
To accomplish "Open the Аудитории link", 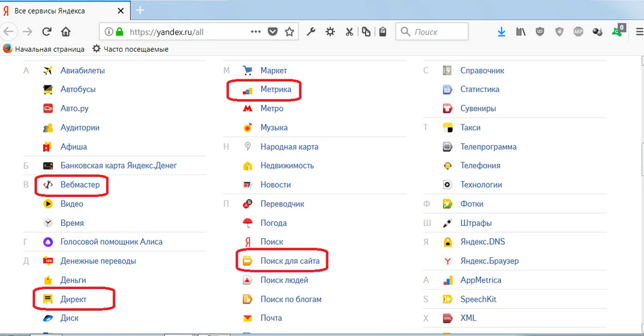I will (80, 127).
